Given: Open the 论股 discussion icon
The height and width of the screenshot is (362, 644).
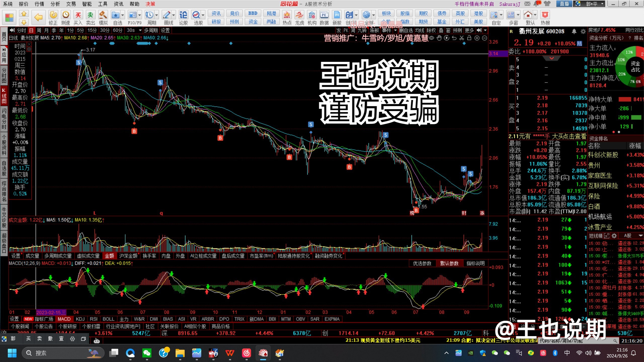Looking at the screenshot, I should [x=183, y=15].
